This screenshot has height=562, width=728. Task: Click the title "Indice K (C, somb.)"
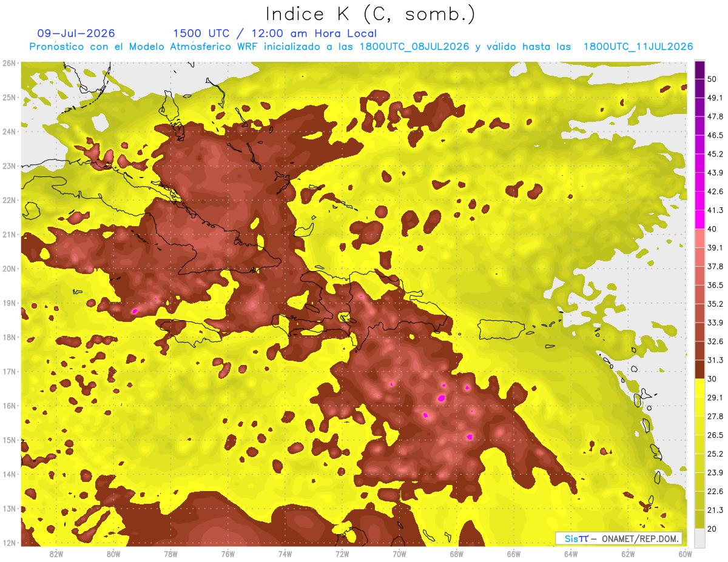[x=371, y=14]
